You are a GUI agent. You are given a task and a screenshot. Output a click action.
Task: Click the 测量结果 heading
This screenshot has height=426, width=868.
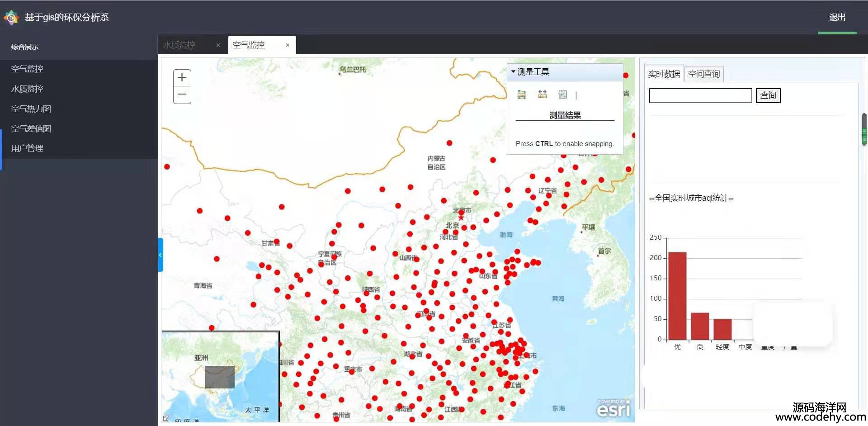coord(565,115)
